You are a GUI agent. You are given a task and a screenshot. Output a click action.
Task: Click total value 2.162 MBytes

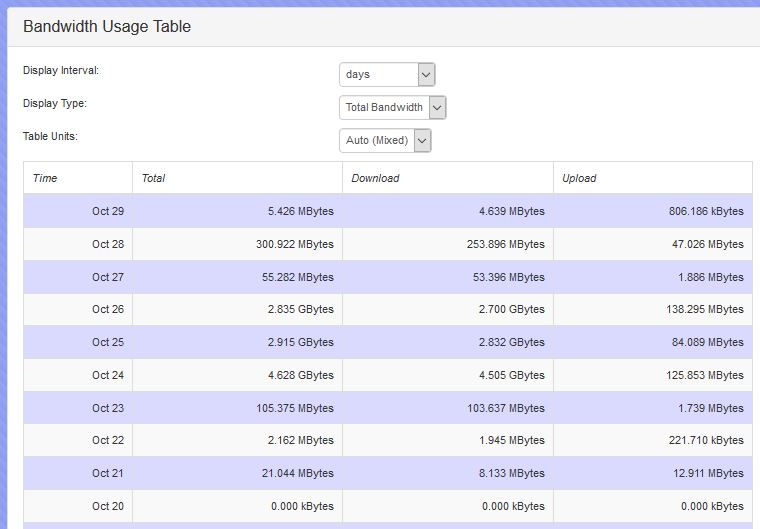pos(301,440)
